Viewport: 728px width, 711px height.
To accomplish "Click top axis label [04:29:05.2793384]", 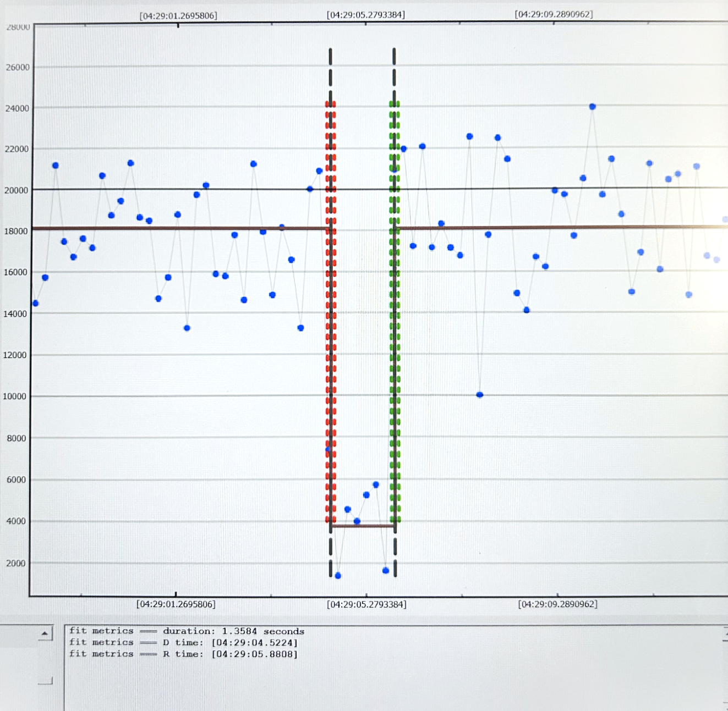I will click(x=366, y=15).
